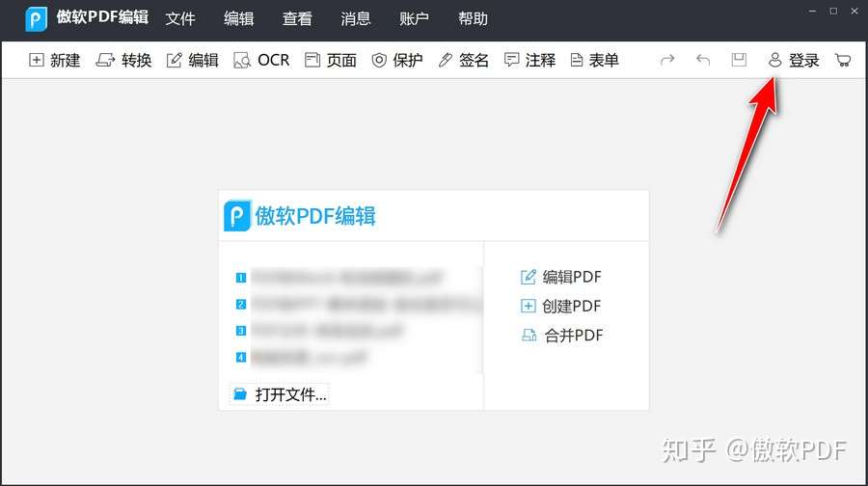Viewport: 868px width, 486px height.
Task: Select the 编辑 tool in toolbar
Action: click(x=193, y=60)
